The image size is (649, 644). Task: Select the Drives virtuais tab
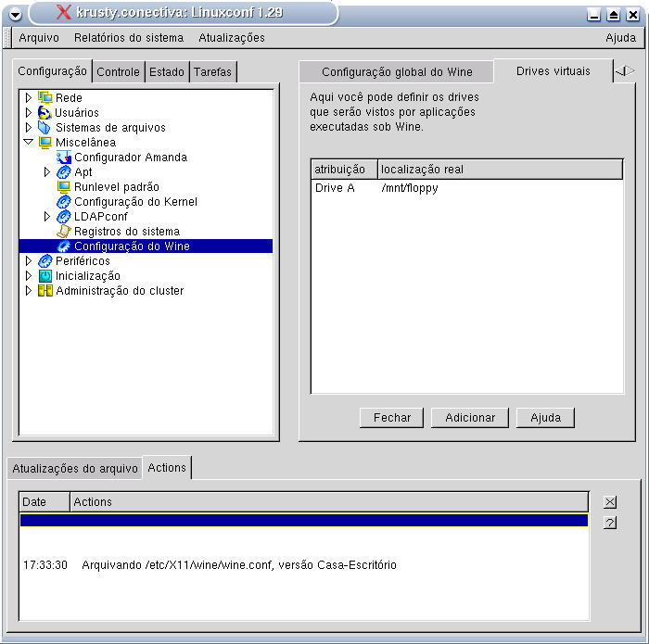553,71
